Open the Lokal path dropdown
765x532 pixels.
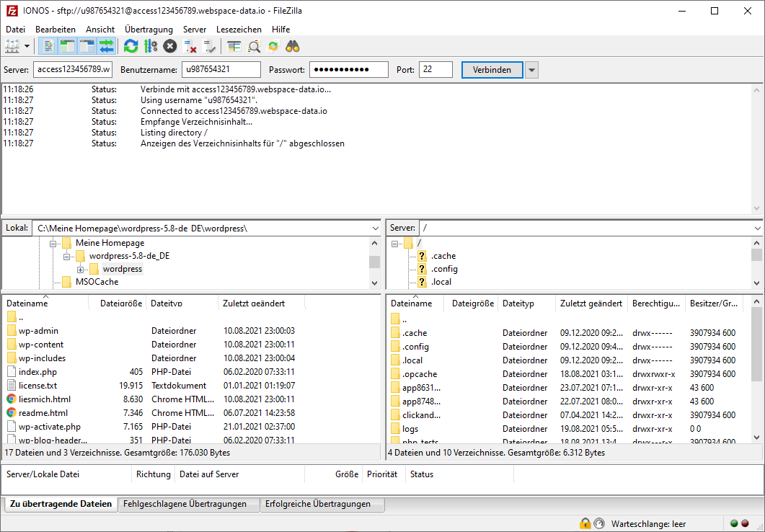point(375,229)
